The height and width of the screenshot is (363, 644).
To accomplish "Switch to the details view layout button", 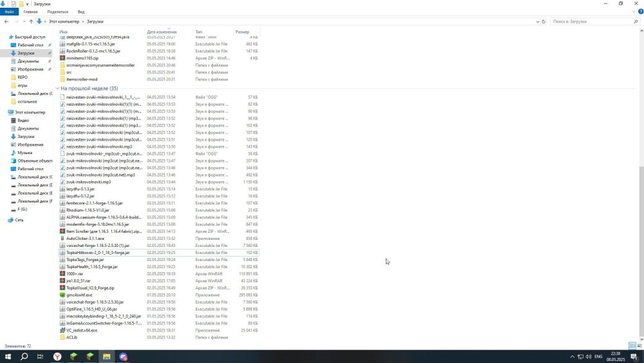I will [632, 346].
